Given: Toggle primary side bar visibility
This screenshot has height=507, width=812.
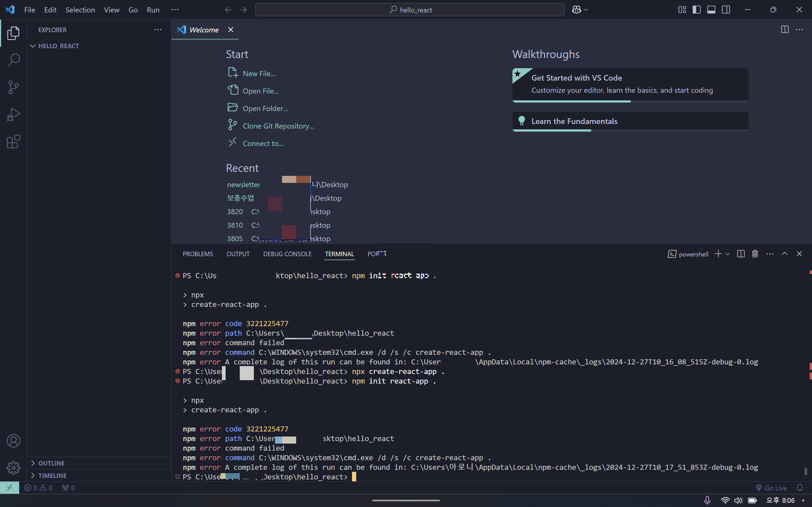Looking at the screenshot, I should pos(697,10).
